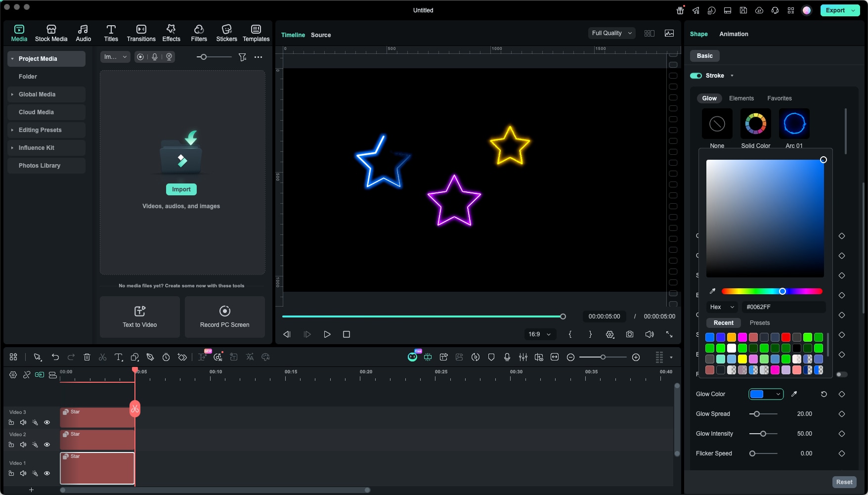Image resolution: width=868 pixels, height=495 pixels.
Task: Open the Stickers panel
Action: (x=226, y=33)
